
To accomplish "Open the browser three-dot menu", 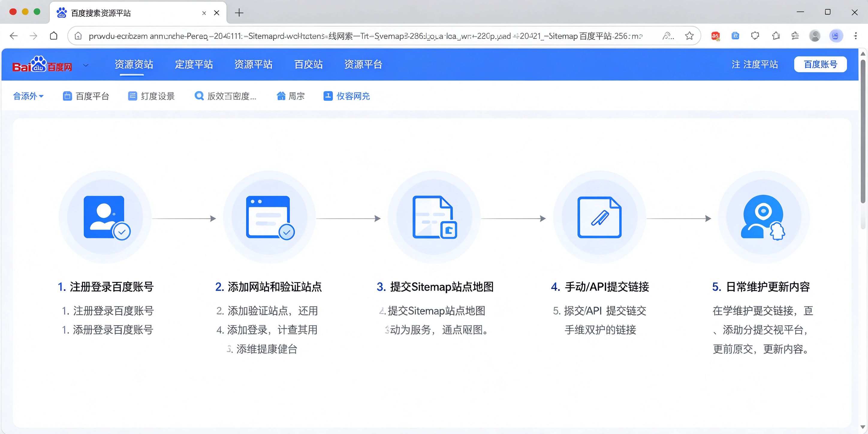I will 855,36.
